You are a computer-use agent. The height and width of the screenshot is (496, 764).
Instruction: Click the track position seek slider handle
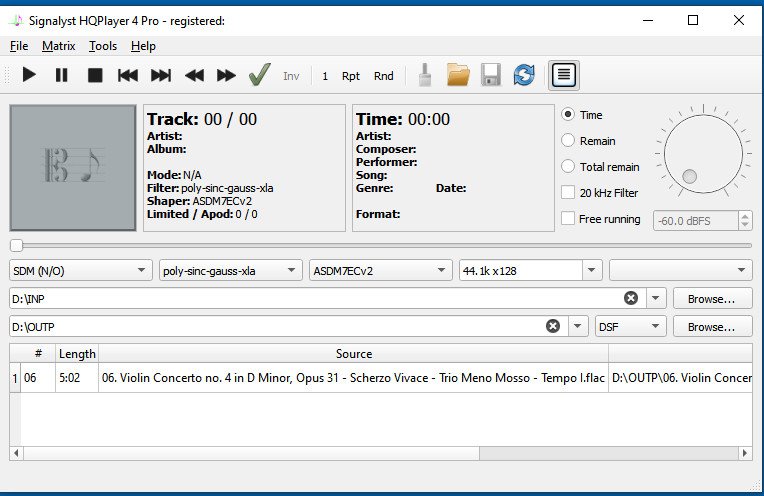[x=16, y=246]
